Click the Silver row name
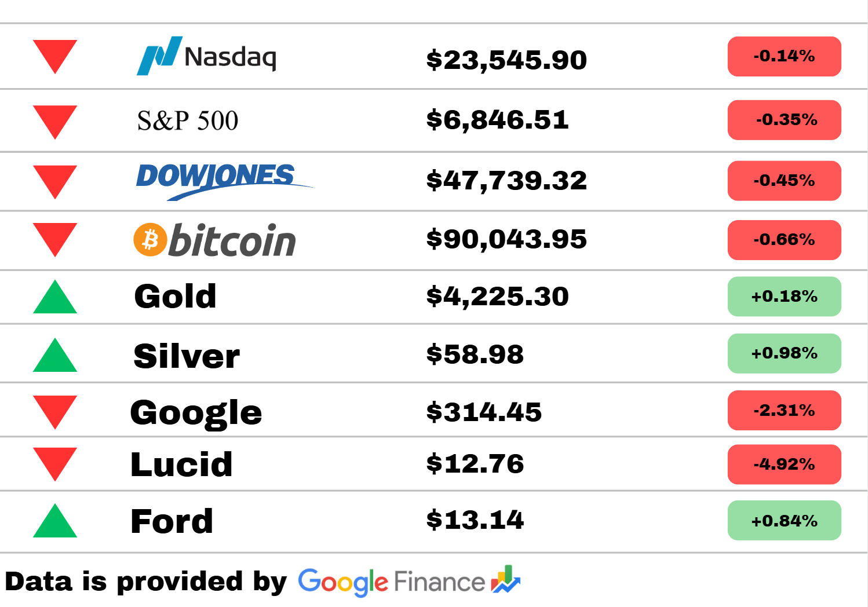Viewport: 868px width, 607px height. click(187, 356)
